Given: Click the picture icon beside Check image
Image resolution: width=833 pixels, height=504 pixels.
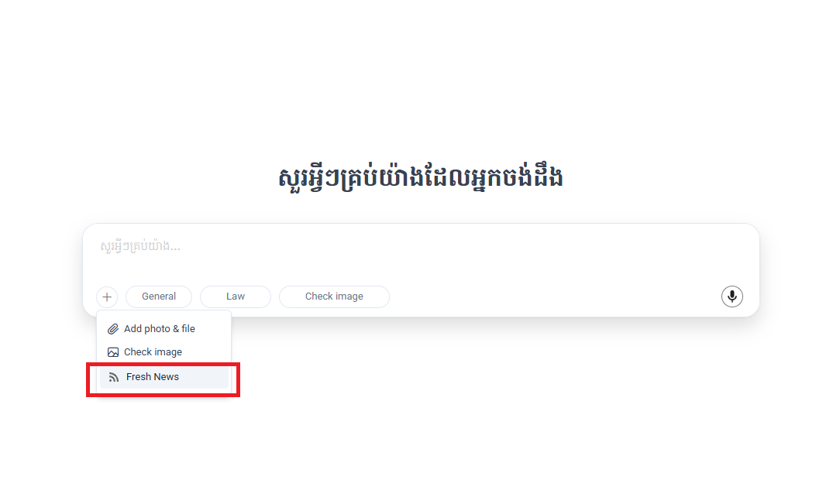Looking at the screenshot, I should [x=113, y=352].
